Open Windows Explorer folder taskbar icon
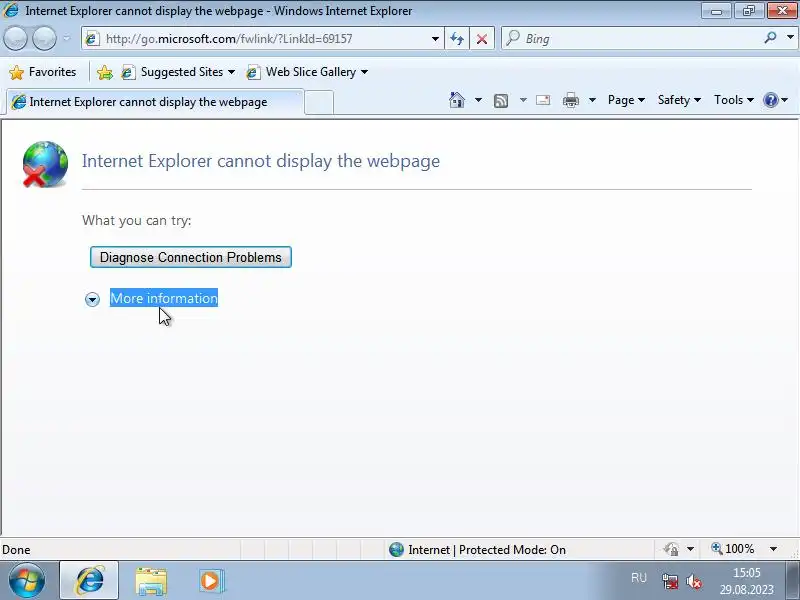Image resolution: width=800 pixels, height=600 pixels. (x=151, y=581)
